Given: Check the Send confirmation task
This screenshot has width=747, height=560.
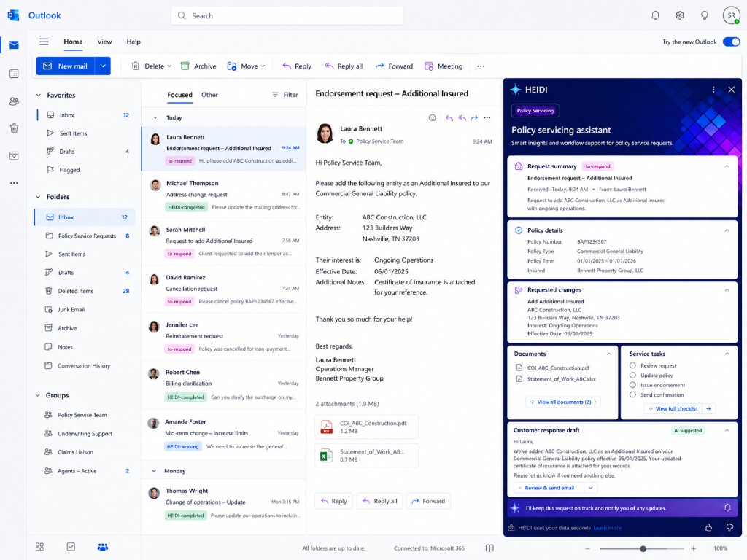Looking at the screenshot, I should [632, 394].
